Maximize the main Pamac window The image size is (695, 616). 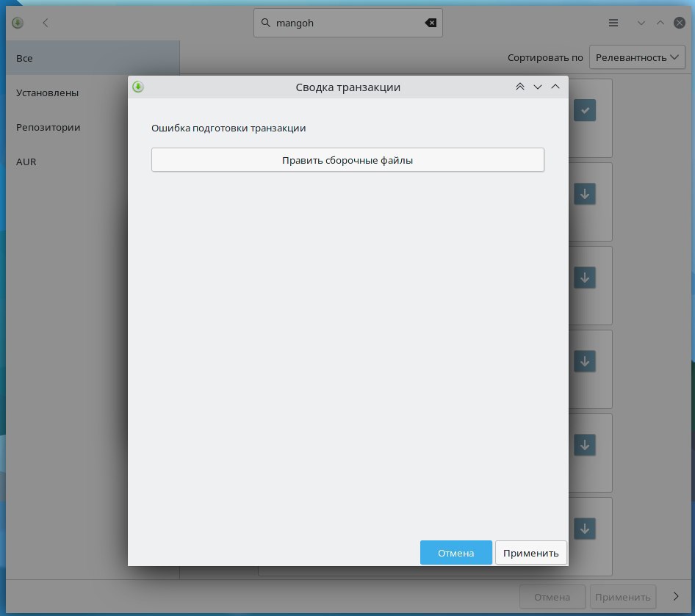[x=660, y=23]
